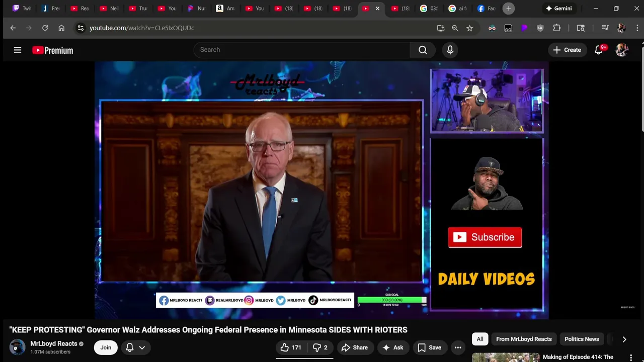Go to the YouTube Premium home logo
Screen dimensions: 644x362
tap(53, 50)
